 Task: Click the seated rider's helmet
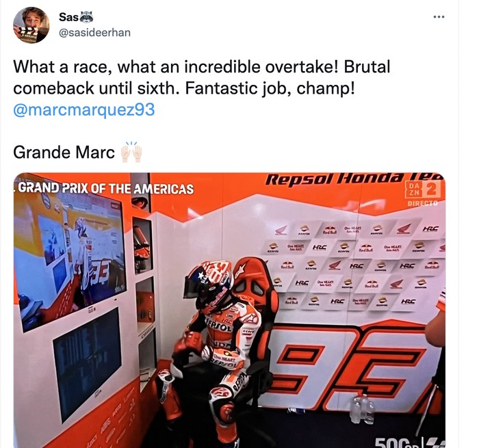point(209,284)
